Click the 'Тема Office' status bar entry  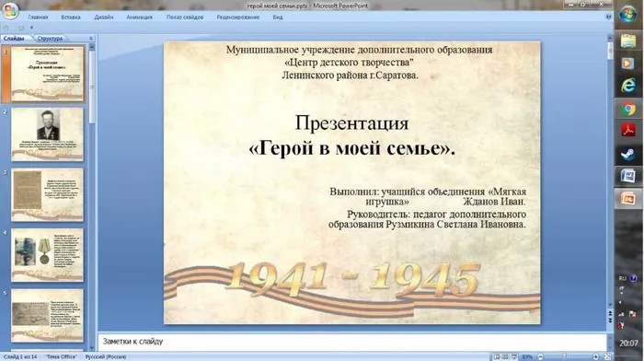pos(61,357)
